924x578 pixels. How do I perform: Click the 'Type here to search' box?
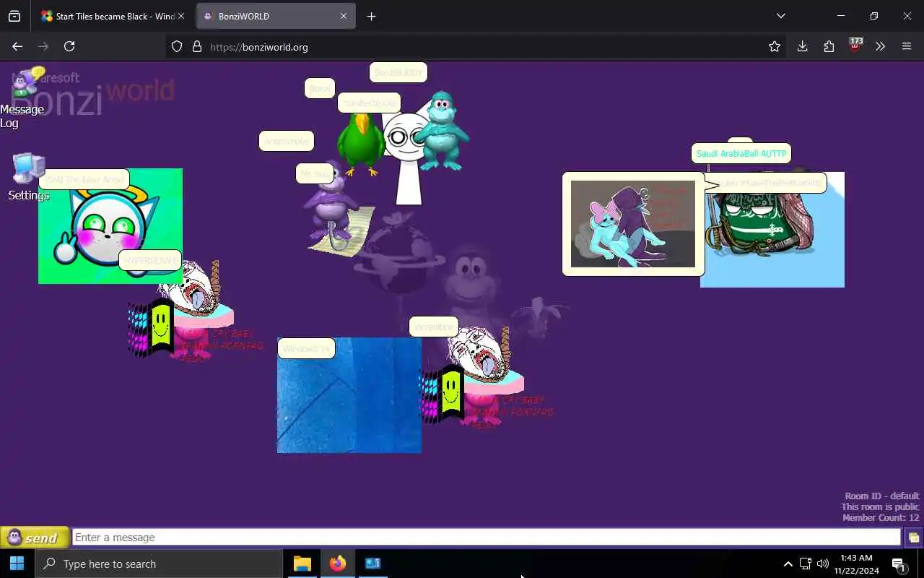pos(159,564)
